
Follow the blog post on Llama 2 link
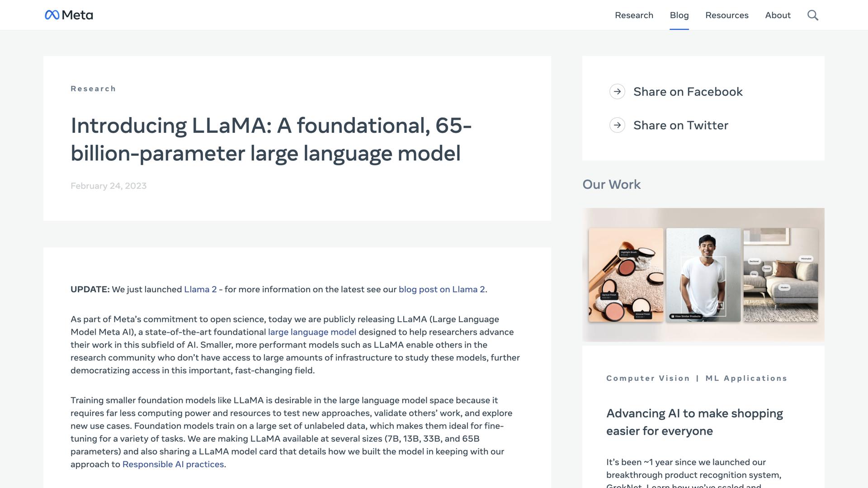[441, 290]
